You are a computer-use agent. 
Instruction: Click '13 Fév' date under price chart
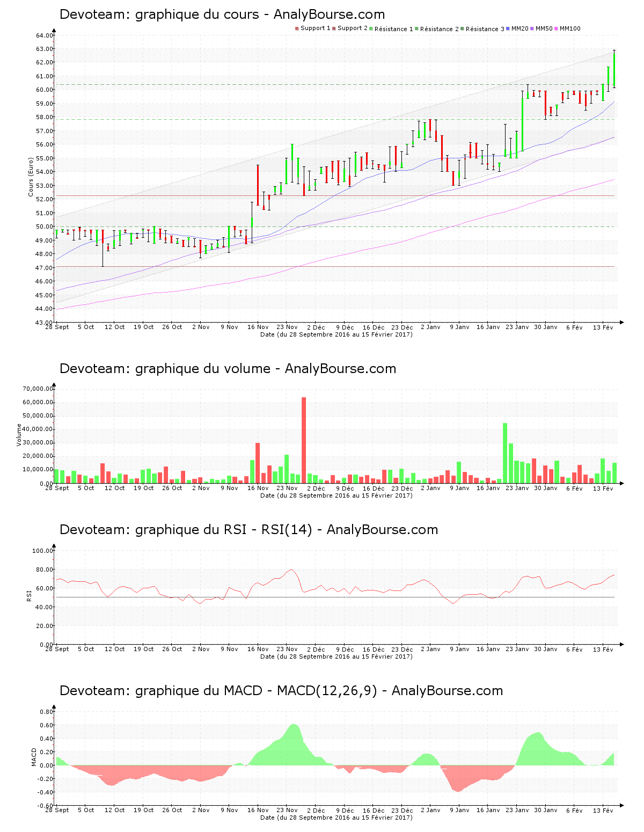[603, 327]
